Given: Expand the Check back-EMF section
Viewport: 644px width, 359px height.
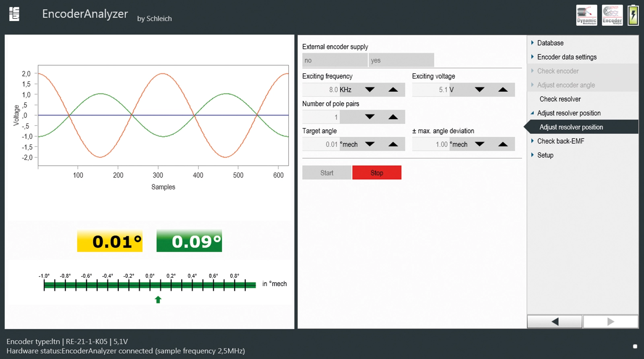Looking at the screenshot, I should click(560, 141).
